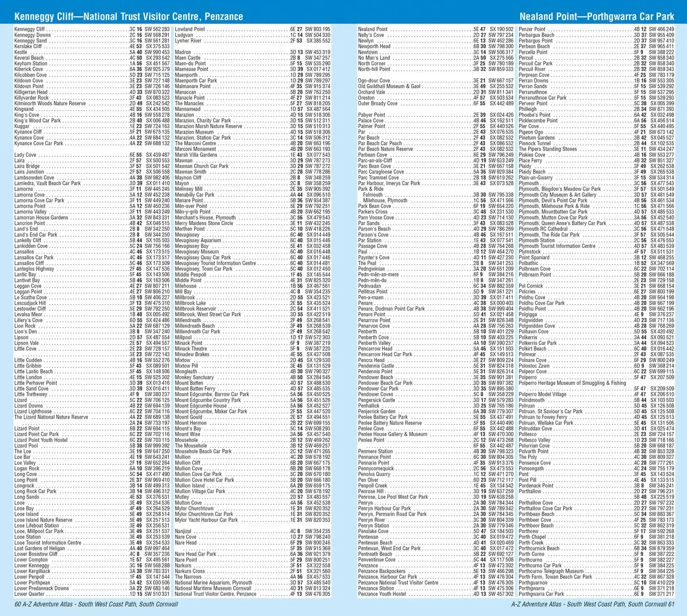687x616 pixels.
Task: Select the 'Par Beach Nature Reserve' entry
Action: (436, 149)
